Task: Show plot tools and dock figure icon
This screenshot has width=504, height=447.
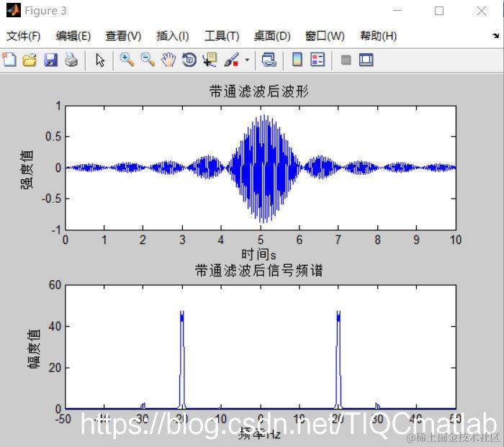Action: (x=366, y=60)
